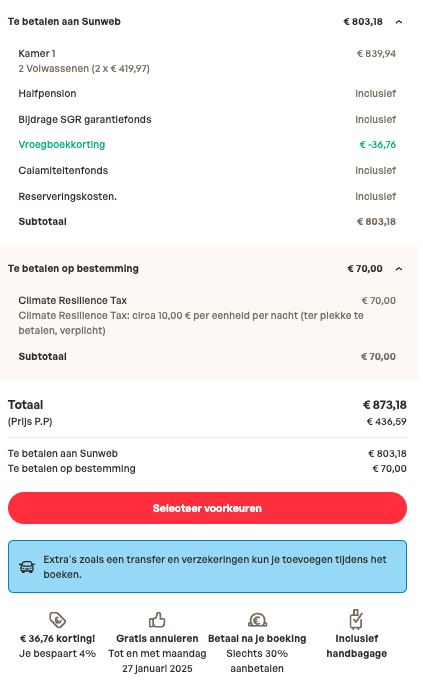The width and height of the screenshot is (423, 685).
Task: Select the Vroegboekkorting discount line
Action: [x=207, y=145]
